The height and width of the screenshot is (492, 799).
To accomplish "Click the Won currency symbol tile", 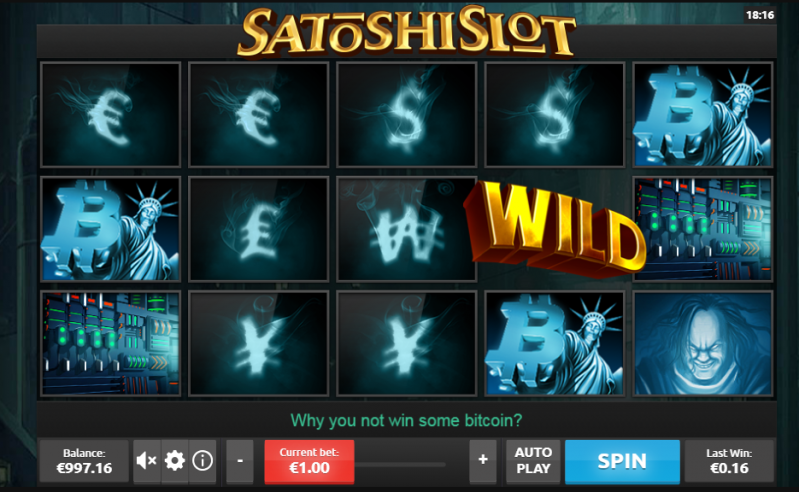I will pyautogui.click(x=407, y=229).
